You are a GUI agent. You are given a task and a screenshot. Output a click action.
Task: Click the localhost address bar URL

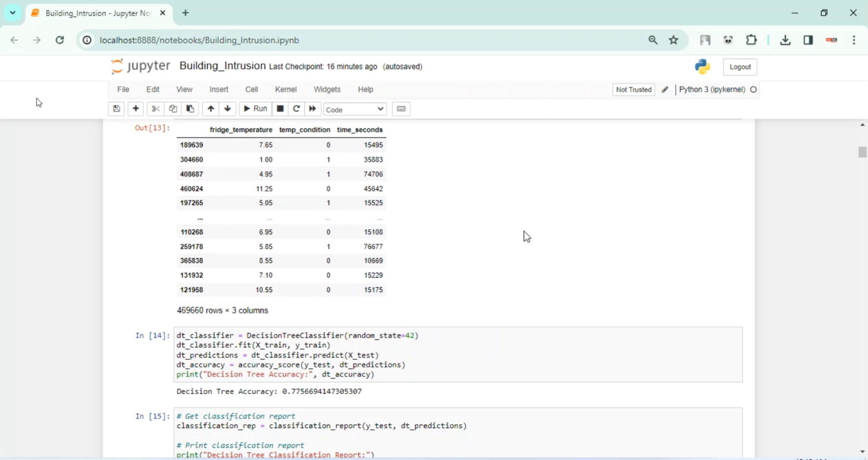pyautogui.click(x=199, y=40)
